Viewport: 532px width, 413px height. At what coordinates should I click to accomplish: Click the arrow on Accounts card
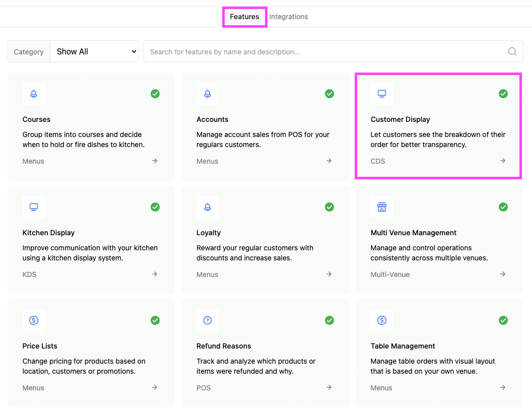pos(329,161)
